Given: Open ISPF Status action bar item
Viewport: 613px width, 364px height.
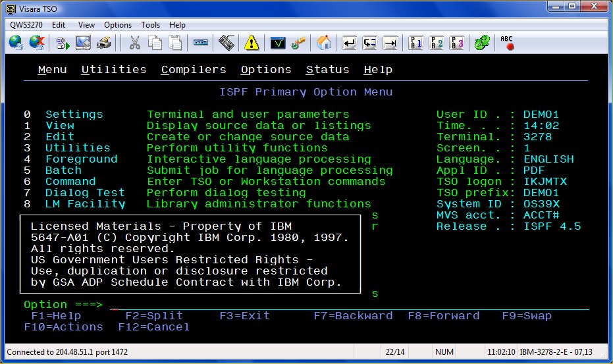Looking at the screenshot, I should coord(328,70).
